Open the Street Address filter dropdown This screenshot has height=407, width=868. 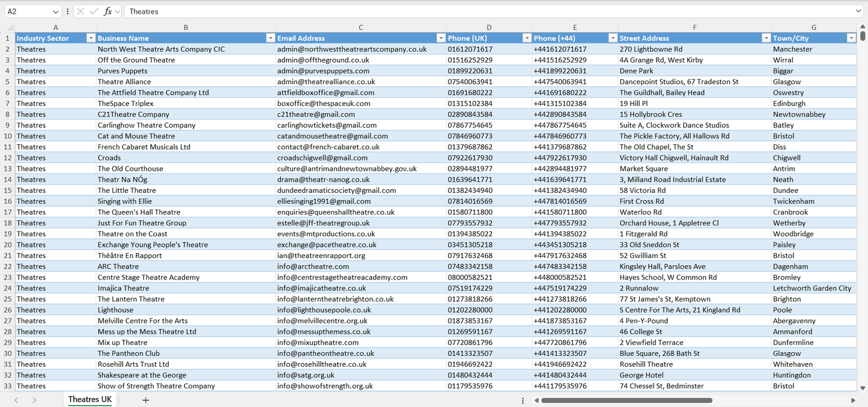pyautogui.click(x=766, y=38)
